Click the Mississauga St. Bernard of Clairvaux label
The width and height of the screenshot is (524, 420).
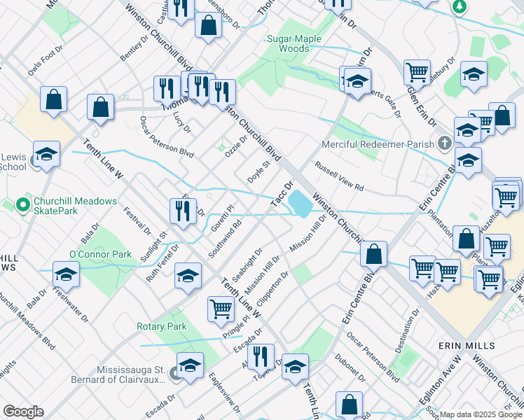click(x=118, y=375)
